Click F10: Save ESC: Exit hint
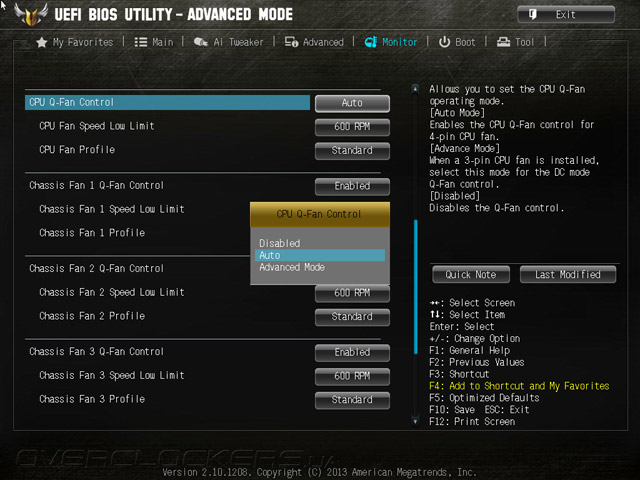The height and width of the screenshot is (480, 640). tap(479, 410)
